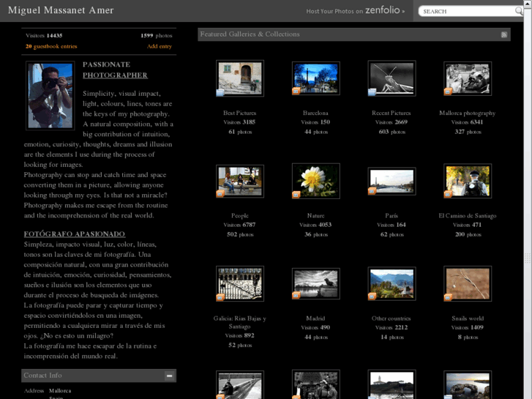The height and width of the screenshot is (399, 532).
Task: Click Add entry link
Action: [x=160, y=46]
